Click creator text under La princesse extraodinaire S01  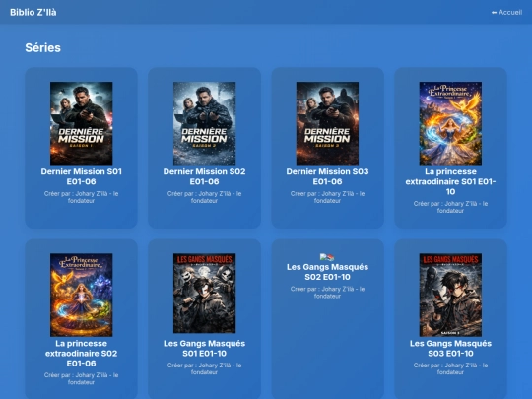[x=450, y=207]
